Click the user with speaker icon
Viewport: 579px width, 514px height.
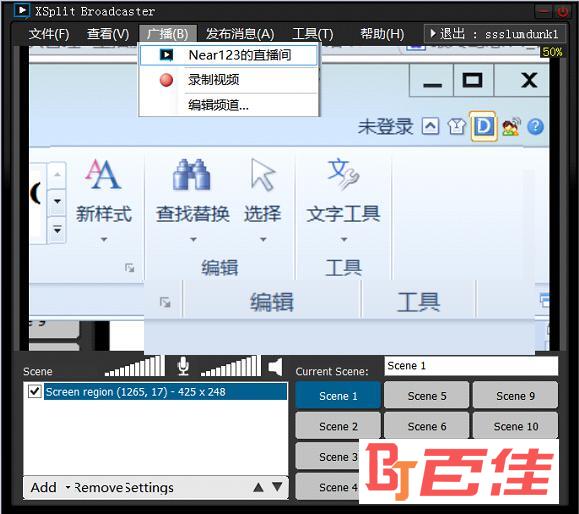[511, 127]
